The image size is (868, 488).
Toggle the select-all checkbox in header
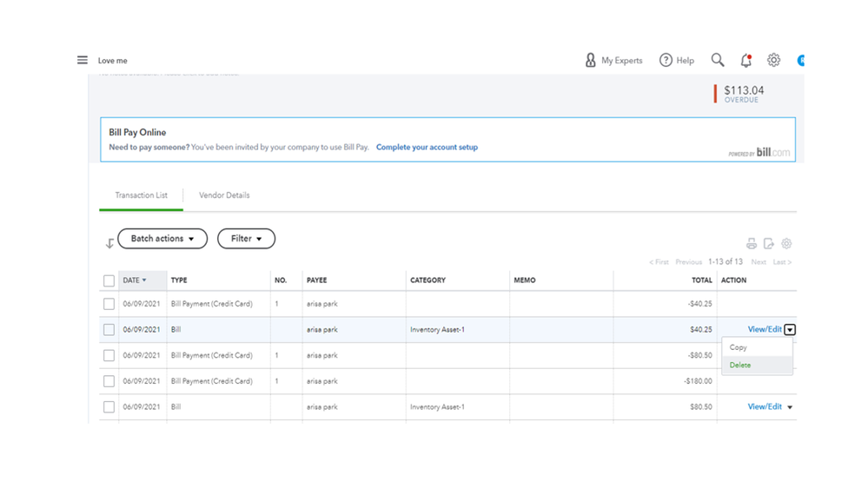(x=109, y=280)
